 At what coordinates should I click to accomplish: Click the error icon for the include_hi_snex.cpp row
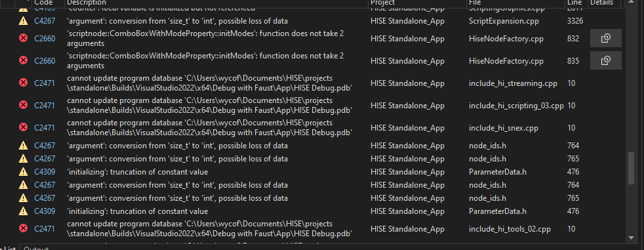point(24,127)
